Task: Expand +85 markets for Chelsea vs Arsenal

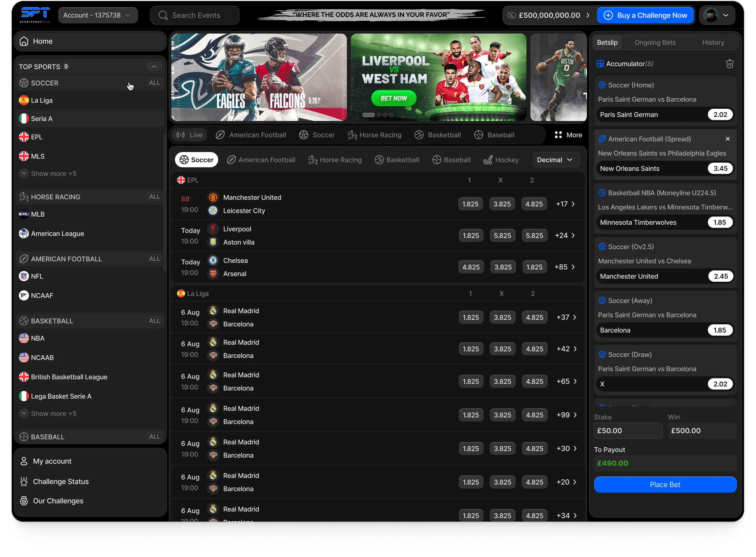Action: tap(565, 267)
